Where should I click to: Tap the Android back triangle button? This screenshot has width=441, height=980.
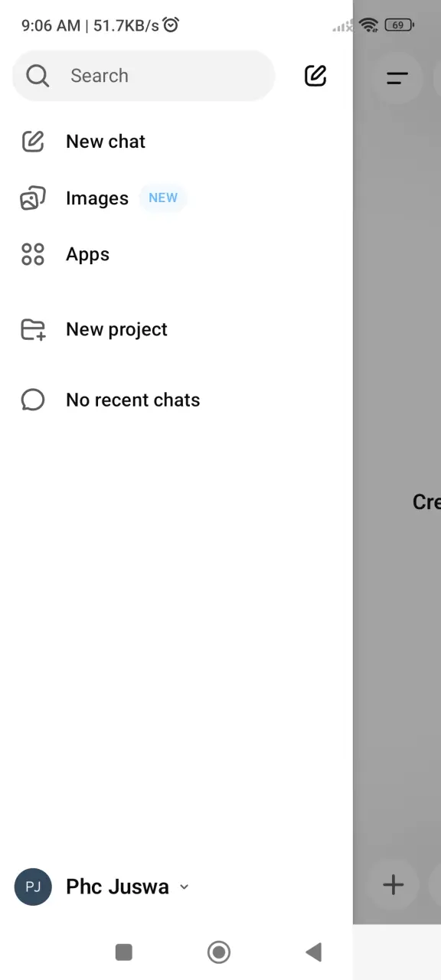point(313,952)
